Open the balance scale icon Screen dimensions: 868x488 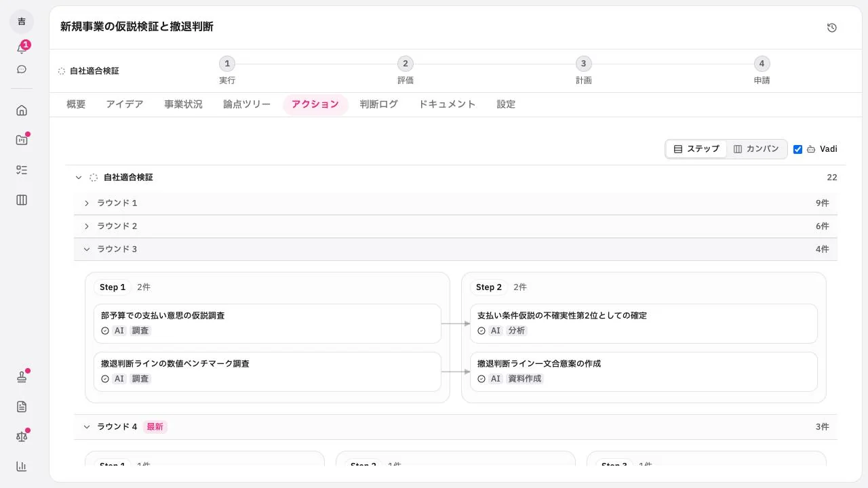(22, 436)
